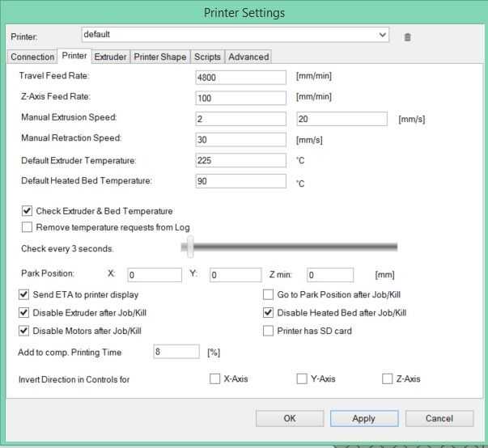
Task: Uncheck Send ETA to printer display
Action: [x=23, y=294]
